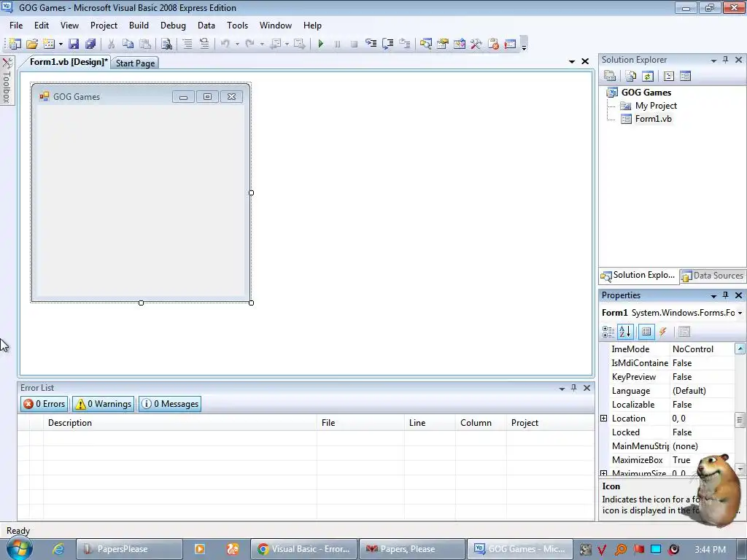Open the Form1 object selector dropdown
The width and height of the screenshot is (747, 560).
point(740,313)
